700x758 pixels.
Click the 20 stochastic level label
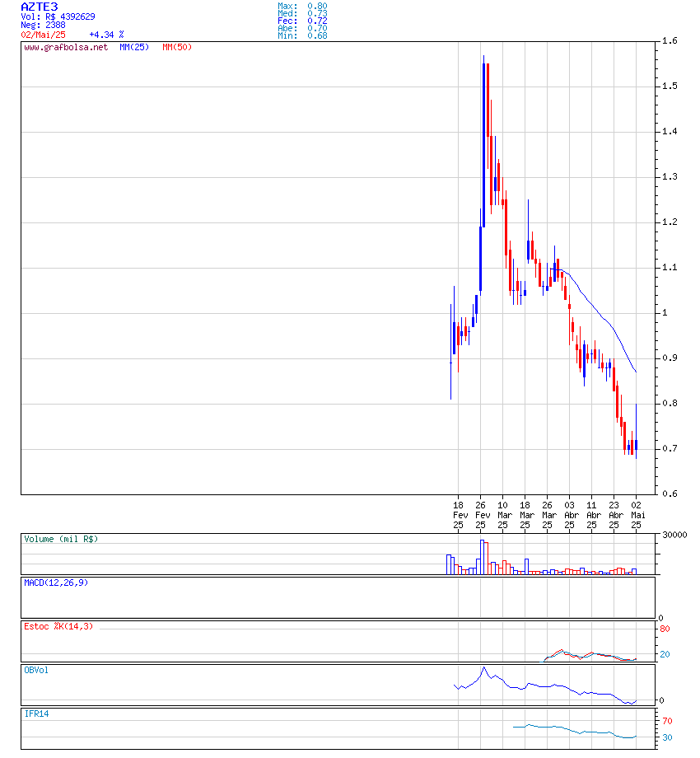pos(665,654)
